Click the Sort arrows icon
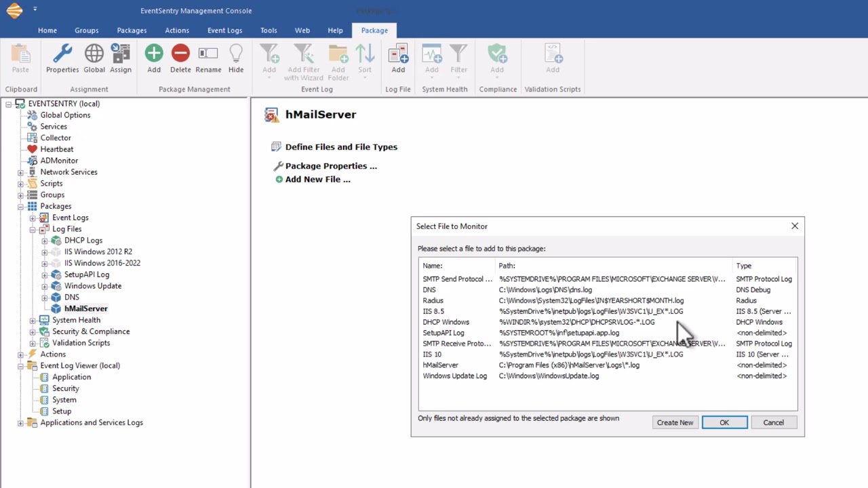The height and width of the screenshot is (488, 868). click(x=365, y=54)
